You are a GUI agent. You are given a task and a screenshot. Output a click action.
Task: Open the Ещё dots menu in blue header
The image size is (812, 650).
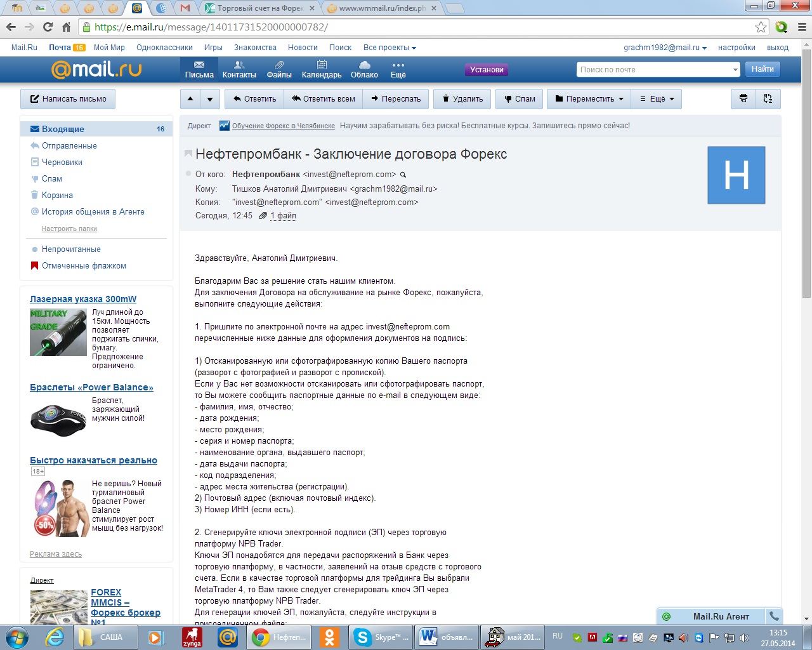398,70
